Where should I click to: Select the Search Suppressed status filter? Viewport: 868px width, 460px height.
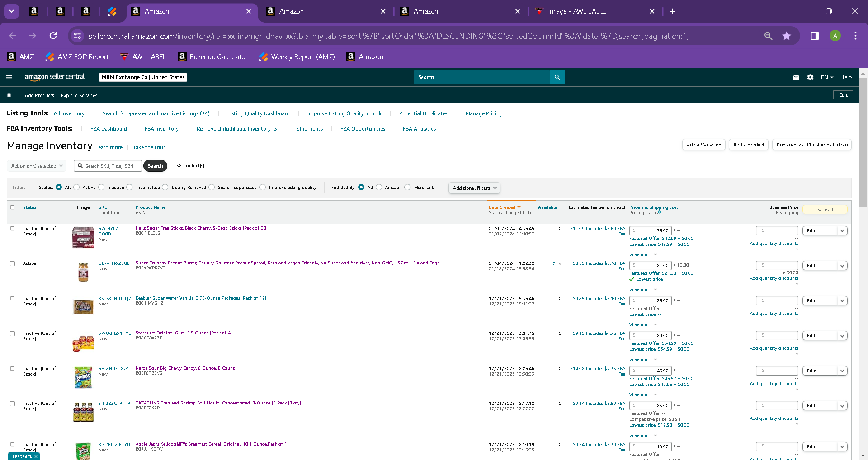[x=212, y=187]
